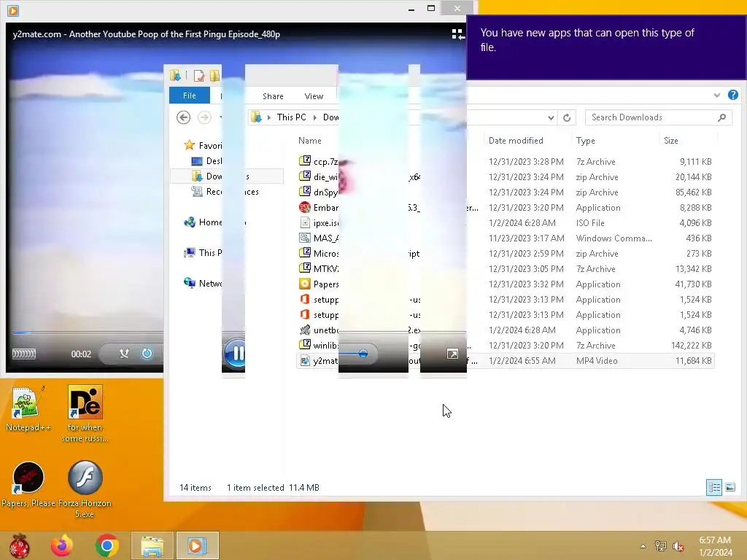The width and height of the screenshot is (747, 560).
Task: Click the Media Player full screen icon
Action: tap(452, 354)
